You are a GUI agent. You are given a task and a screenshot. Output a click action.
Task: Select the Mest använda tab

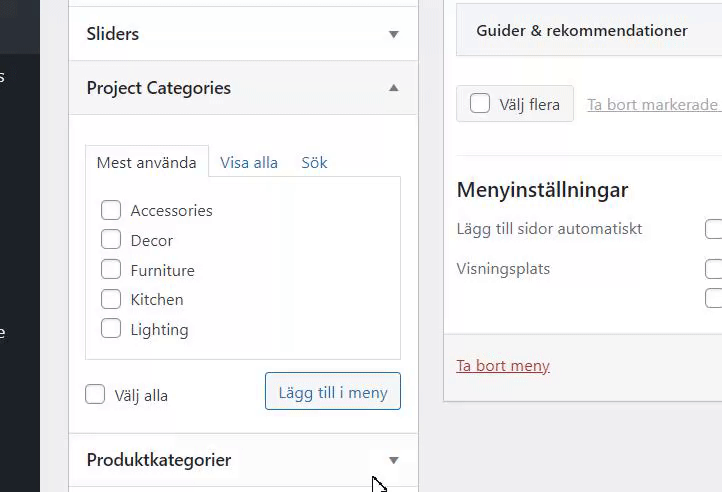coord(146,162)
